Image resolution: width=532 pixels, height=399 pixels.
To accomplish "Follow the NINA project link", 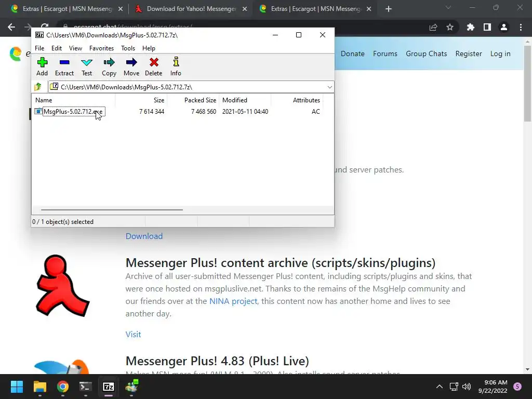I will [x=233, y=301].
